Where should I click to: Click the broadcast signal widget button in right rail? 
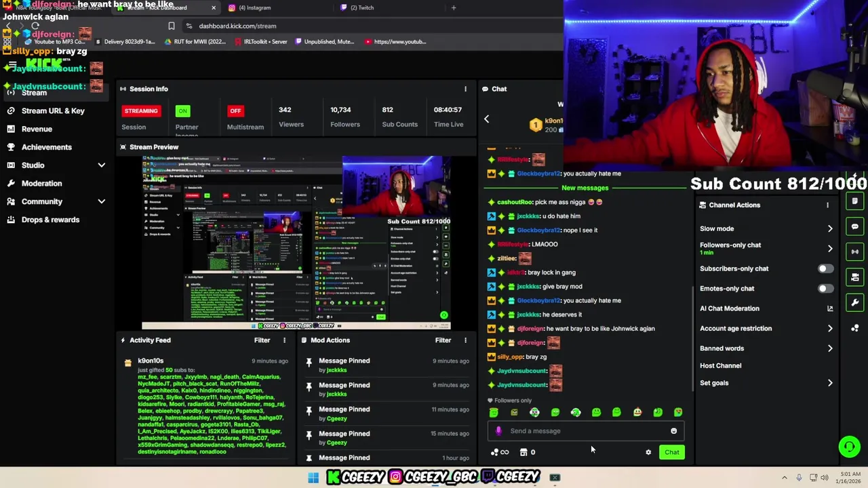855,251
